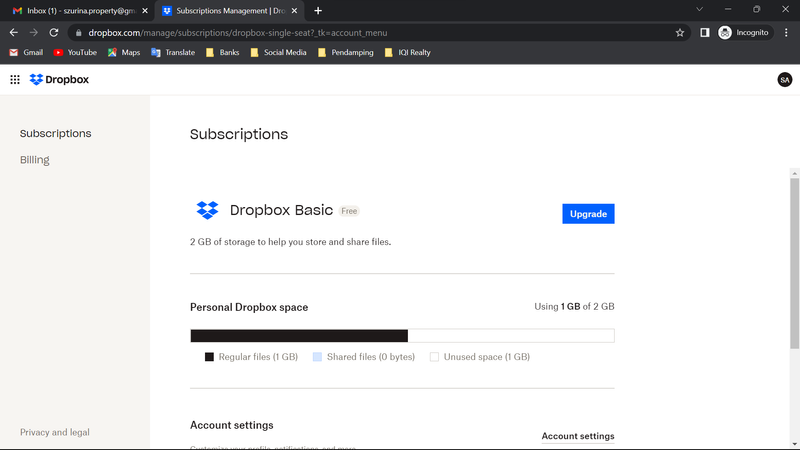
Task: Click the scrollbar down arrow
Action: (x=794, y=444)
